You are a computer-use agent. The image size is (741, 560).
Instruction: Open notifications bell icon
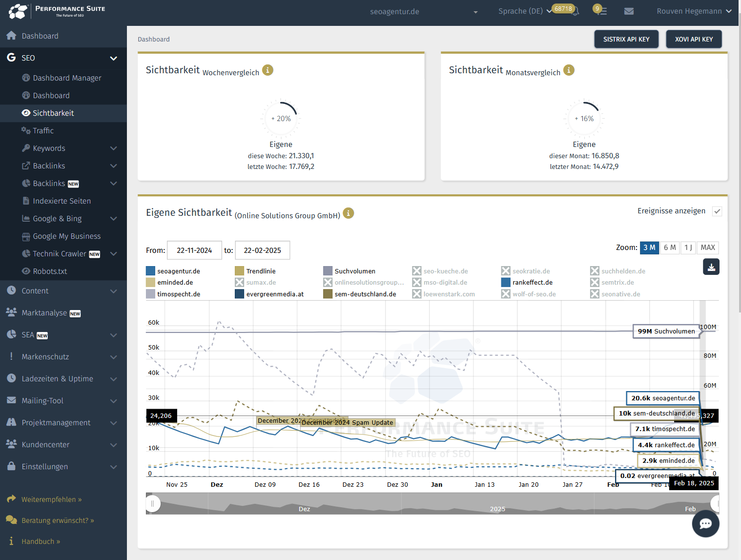[x=576, y=12]
